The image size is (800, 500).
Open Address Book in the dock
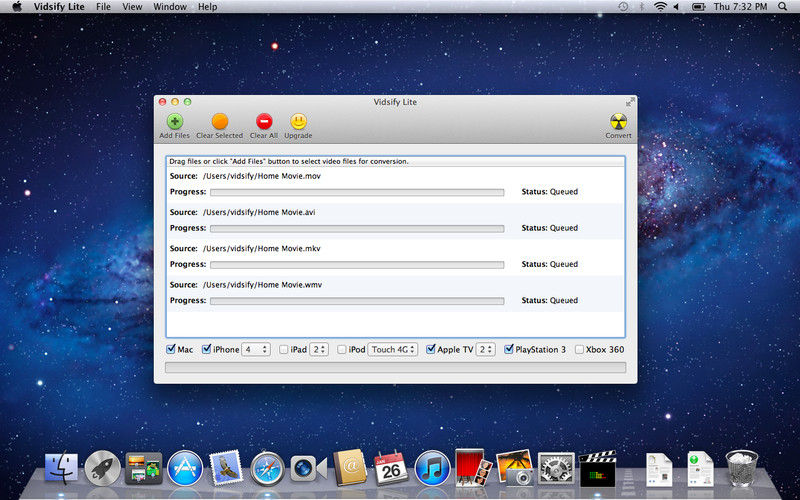(350, 467)
